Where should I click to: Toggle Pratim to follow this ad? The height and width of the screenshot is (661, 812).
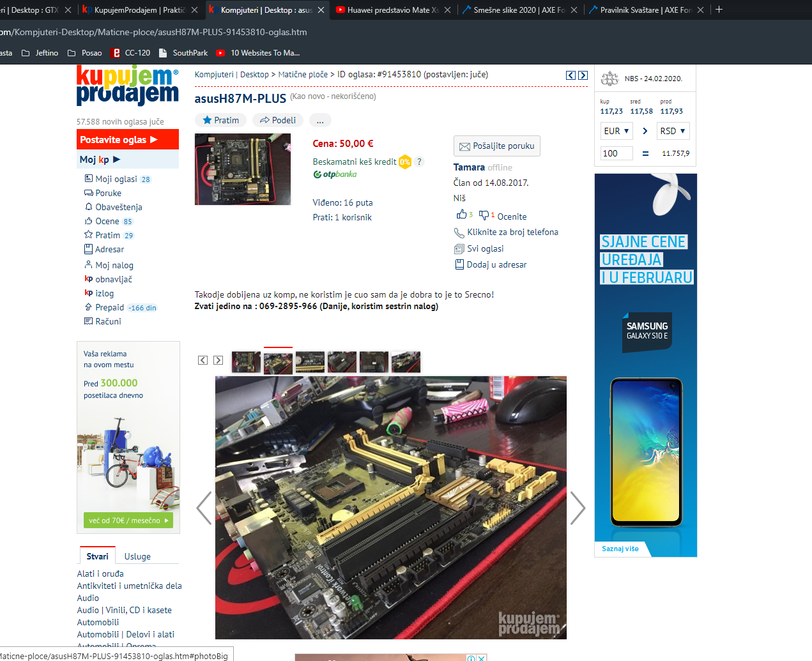[220, 120]
